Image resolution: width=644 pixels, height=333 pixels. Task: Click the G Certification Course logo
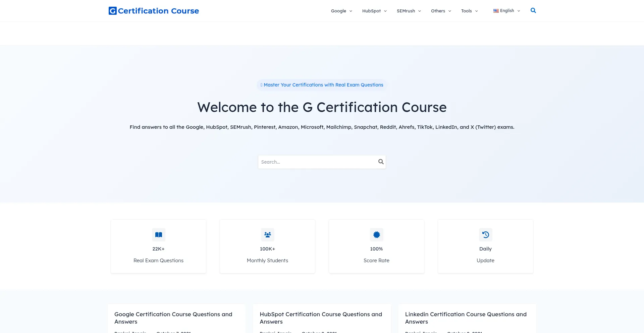pos(154,11)
